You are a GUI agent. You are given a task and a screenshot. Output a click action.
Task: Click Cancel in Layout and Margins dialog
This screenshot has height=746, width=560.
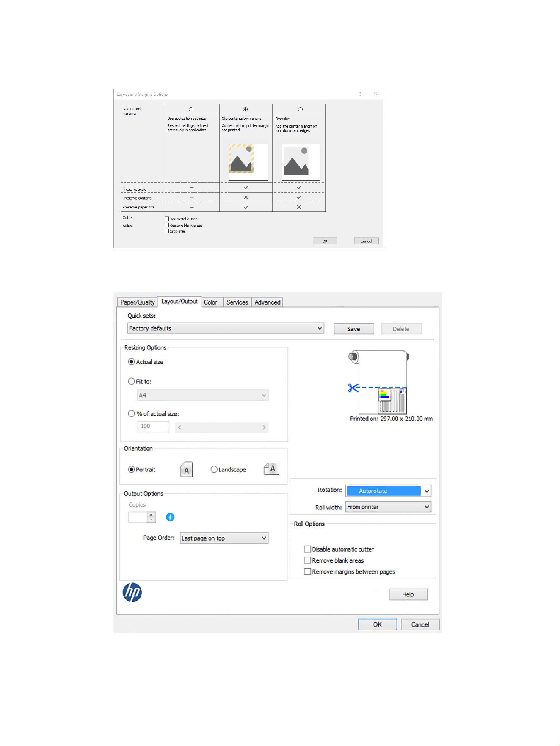point(367,241)
